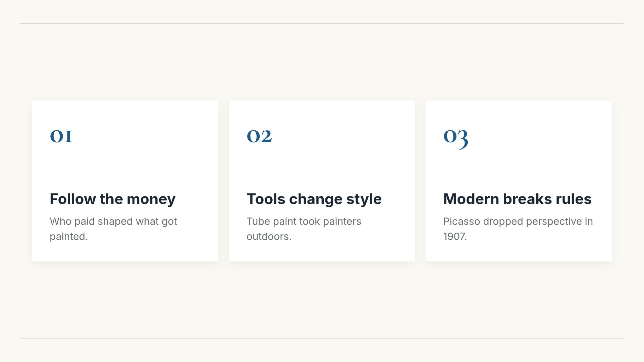This screenshot has height=362, width=644.
Task: Click the word "Tools" in second heading
Action: (266, 199)
